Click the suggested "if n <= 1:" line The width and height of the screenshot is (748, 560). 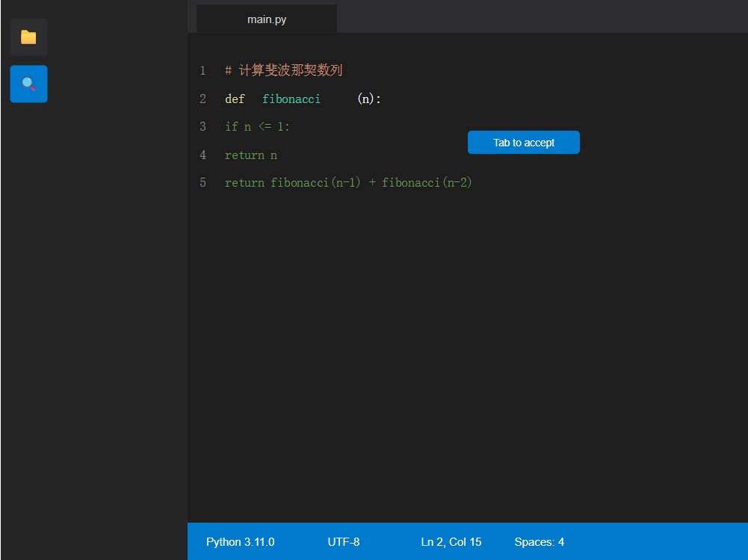tap(257, 127)
